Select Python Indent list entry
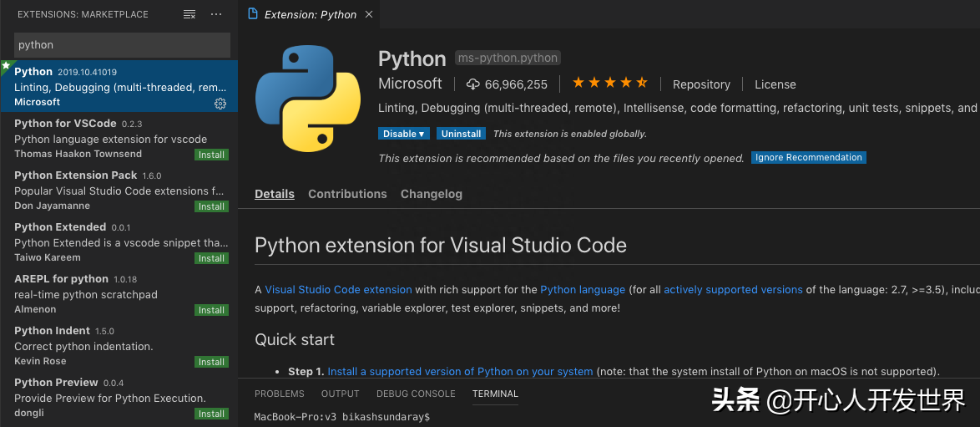980x427 pixels. (x=119, y=346)
